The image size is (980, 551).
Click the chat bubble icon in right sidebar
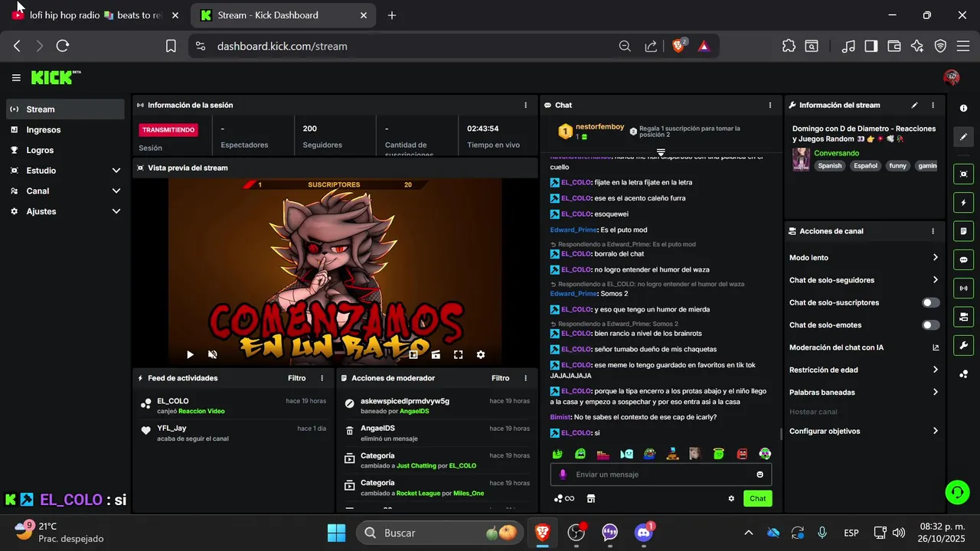pyautogui.click(x=963, y=259)
